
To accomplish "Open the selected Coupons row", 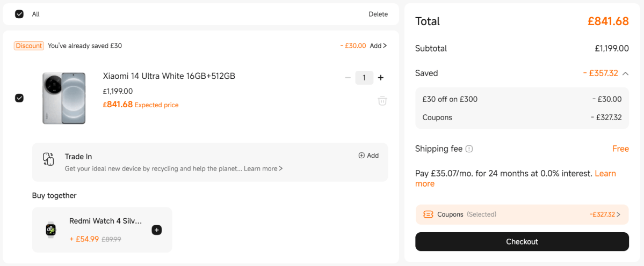I will coord(522,215).
